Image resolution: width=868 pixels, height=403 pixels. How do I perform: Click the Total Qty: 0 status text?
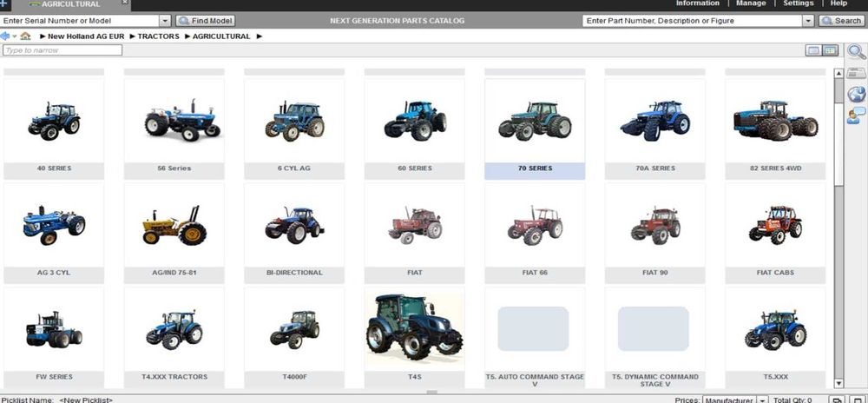(792, 400)
